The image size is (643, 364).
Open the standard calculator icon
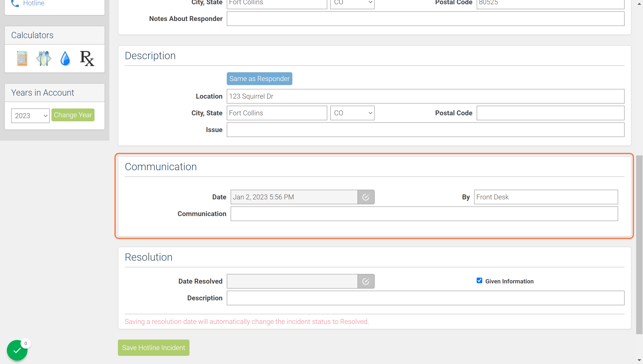22,58
